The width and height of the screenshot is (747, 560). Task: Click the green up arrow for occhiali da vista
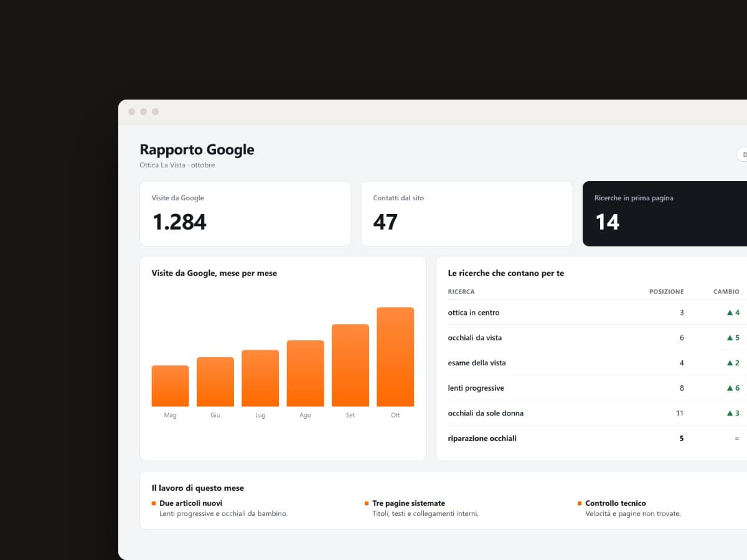click(730, 338)
